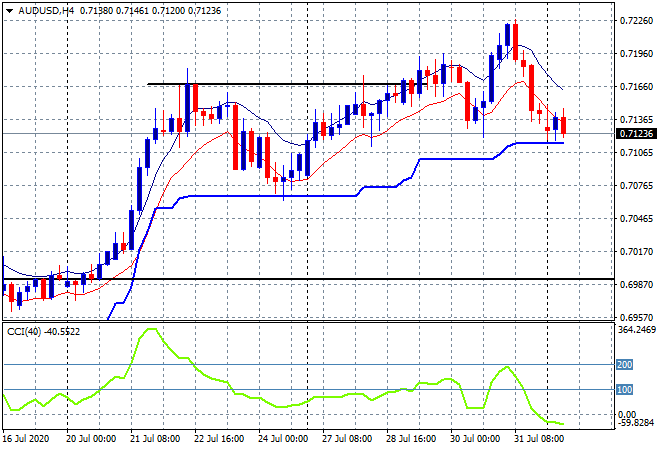
Task: Click the CCI green line peak above 200
Action: (x=151, y=329)
